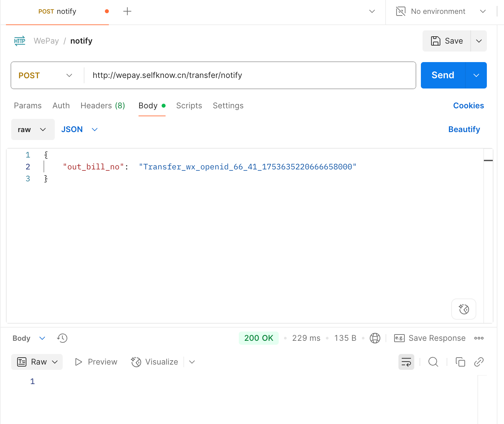Copy response with the copy icon

(x=460, y=362)
